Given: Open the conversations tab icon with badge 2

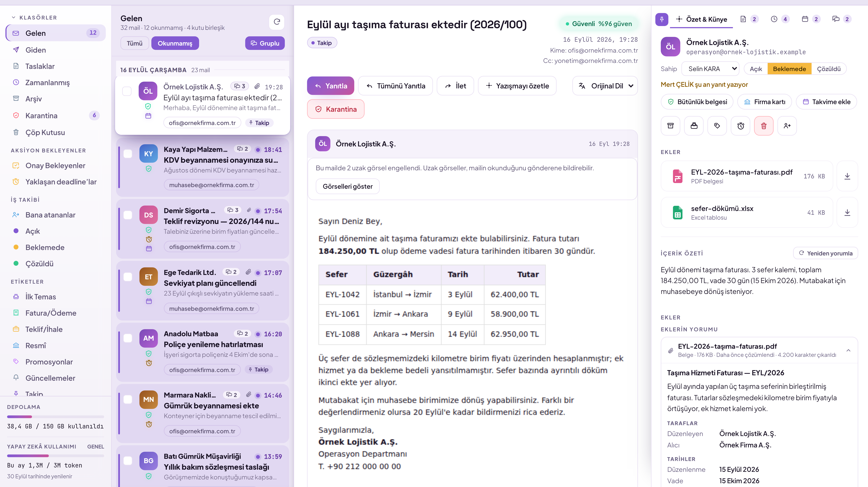Looking at the screenshot, I should click(842, 19).
